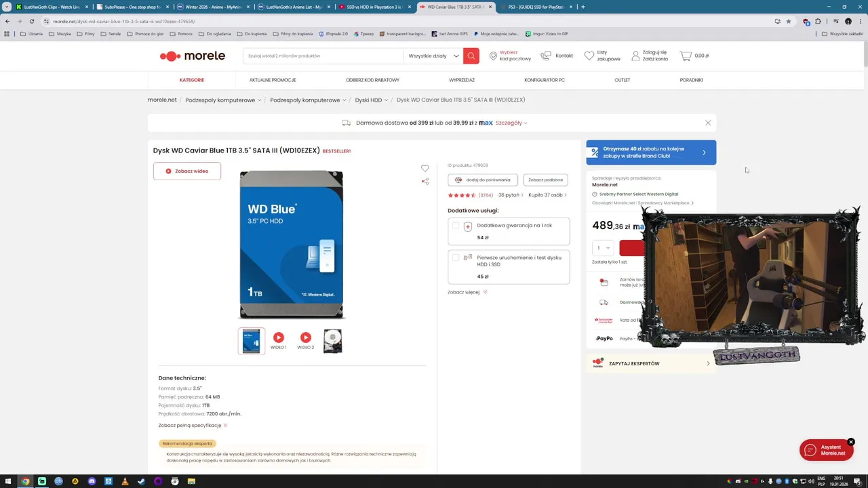This screenshot has width=868, height=488.
Task: Select bare hard drive photo thumbnail
Action: tap(332, 341)
